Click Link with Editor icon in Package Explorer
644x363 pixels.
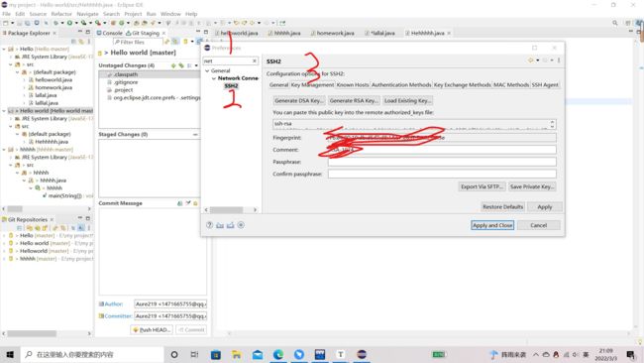click(81, 42)
